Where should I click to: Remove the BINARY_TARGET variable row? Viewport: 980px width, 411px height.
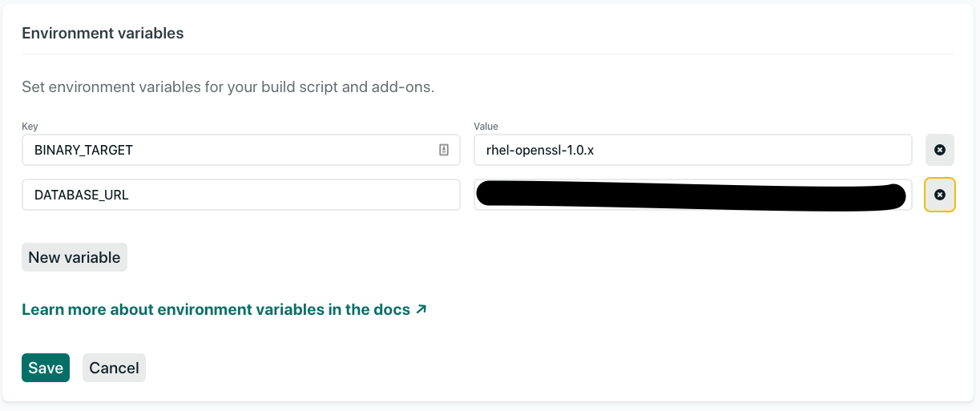click(939, 150)
